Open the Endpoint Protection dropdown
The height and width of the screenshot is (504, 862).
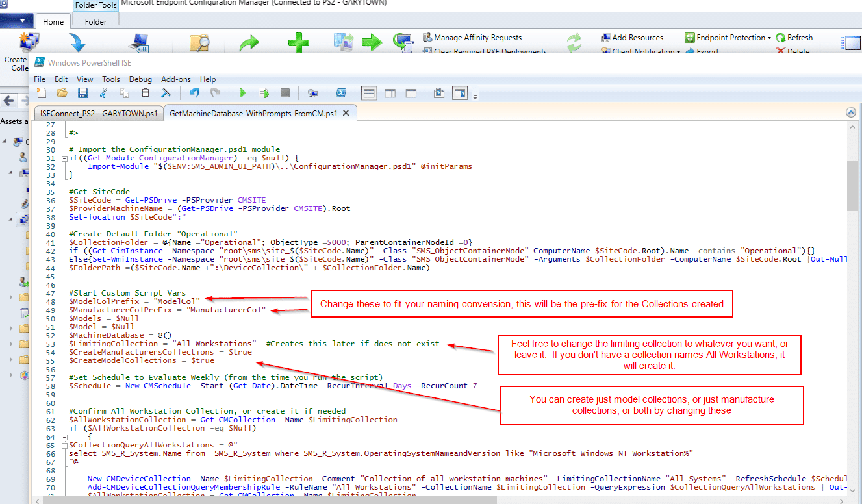click(x=769, y=38)
